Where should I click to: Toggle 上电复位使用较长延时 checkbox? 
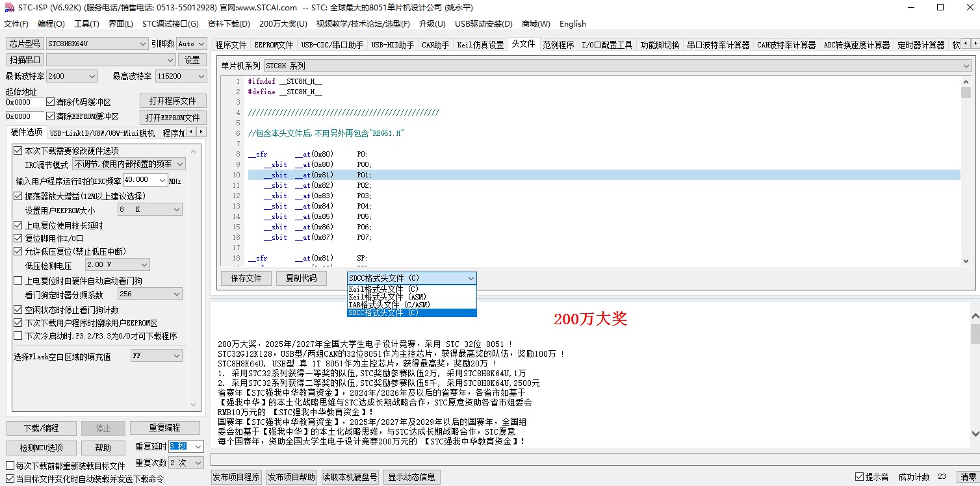[18, 225]
